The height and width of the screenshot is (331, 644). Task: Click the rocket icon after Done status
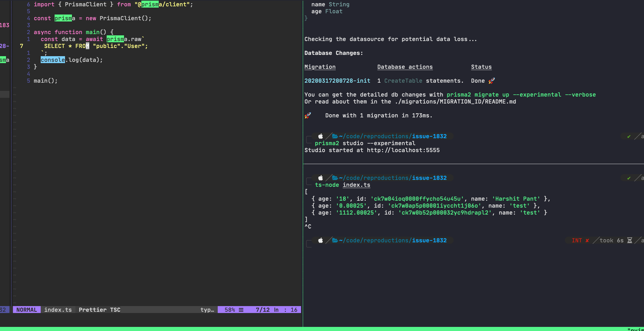click(x=491, y=80)
